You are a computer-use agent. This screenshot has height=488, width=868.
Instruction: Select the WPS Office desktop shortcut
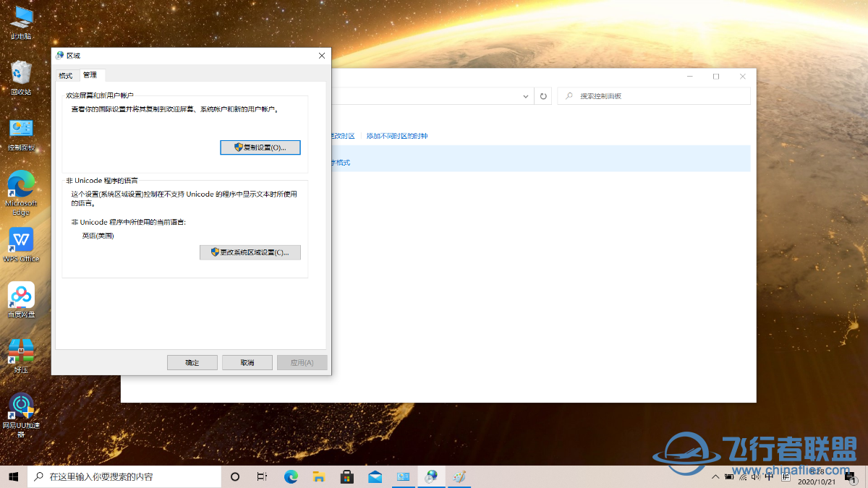coord(21,246)
